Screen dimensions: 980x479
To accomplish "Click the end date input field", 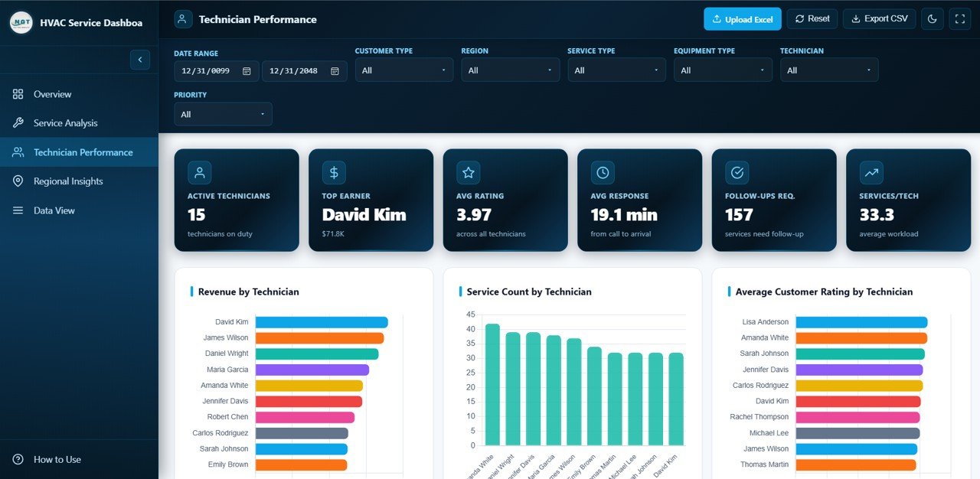I will point(296,71).
